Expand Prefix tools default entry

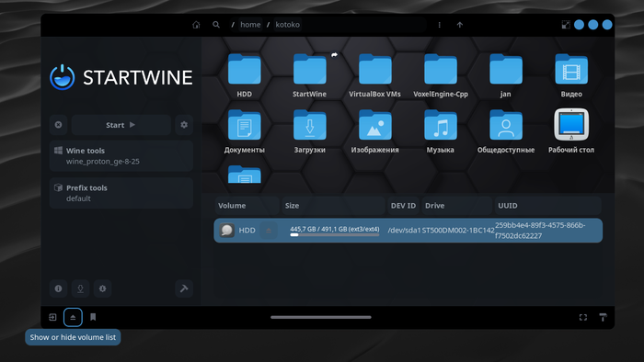coord(121,193)
